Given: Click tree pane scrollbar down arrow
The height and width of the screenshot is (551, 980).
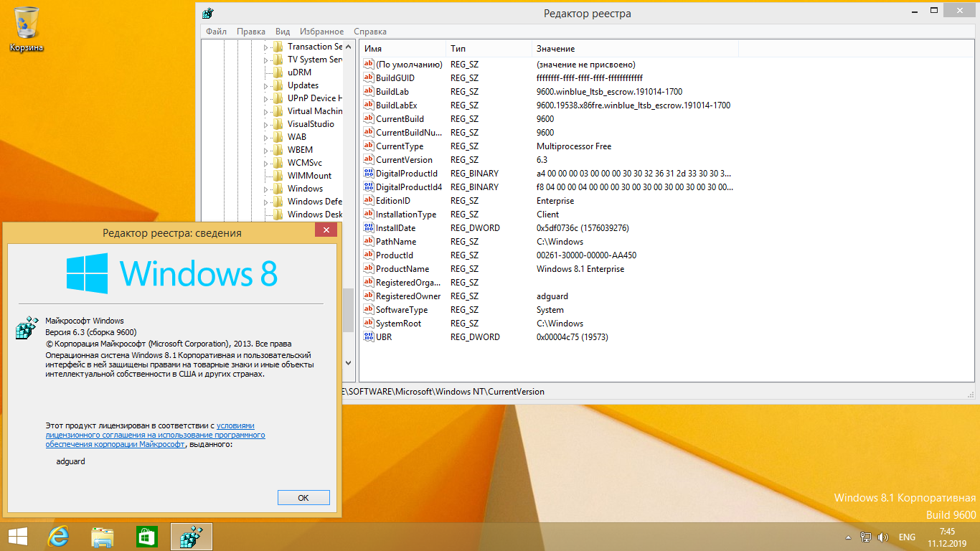Looking at the screenshot, I should point(349,363).
